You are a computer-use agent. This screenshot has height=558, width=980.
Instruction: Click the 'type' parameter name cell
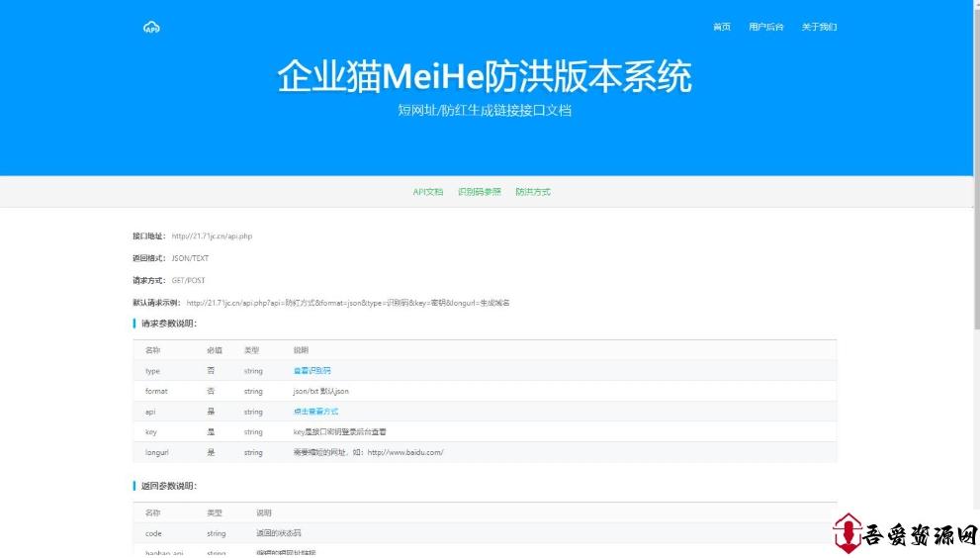pyautogui.click(x=152, y=371)
